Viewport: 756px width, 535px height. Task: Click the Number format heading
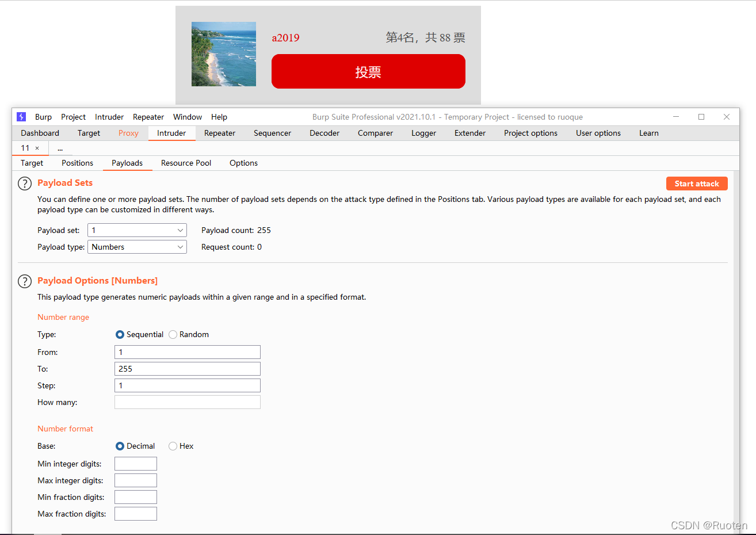[x=65, y=429]
